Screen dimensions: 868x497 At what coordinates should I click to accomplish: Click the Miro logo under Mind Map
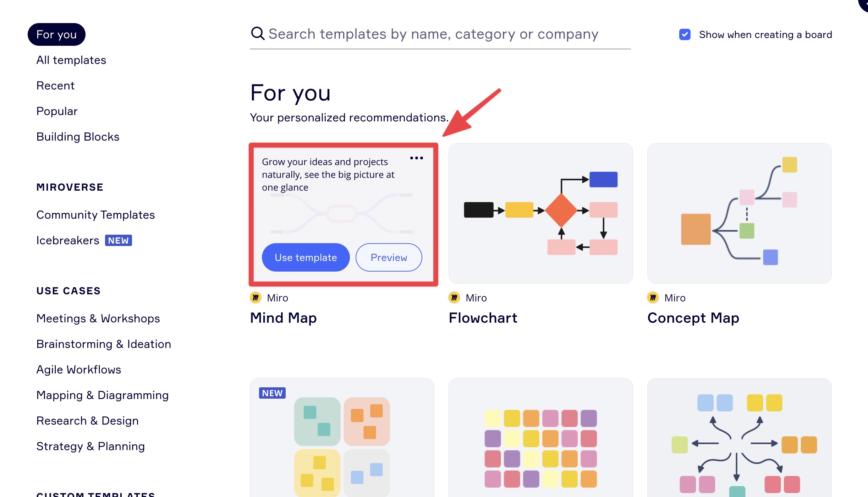click(x=256, y=297)
